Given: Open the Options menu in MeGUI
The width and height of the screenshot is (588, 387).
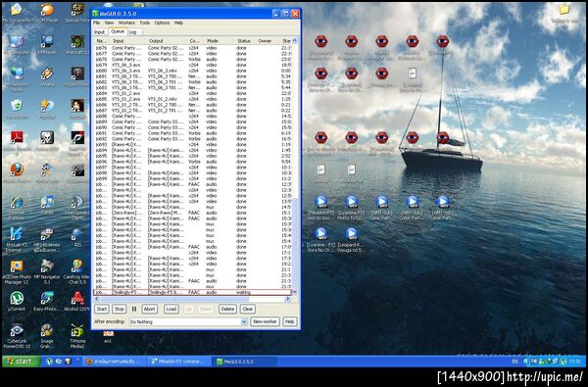Looking at the screenshot, I should pos(162,23).
